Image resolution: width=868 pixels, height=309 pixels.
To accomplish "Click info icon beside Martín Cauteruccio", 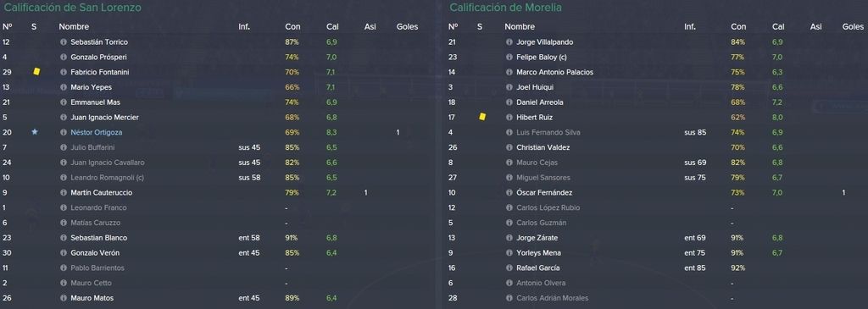I will coord(64,193).
